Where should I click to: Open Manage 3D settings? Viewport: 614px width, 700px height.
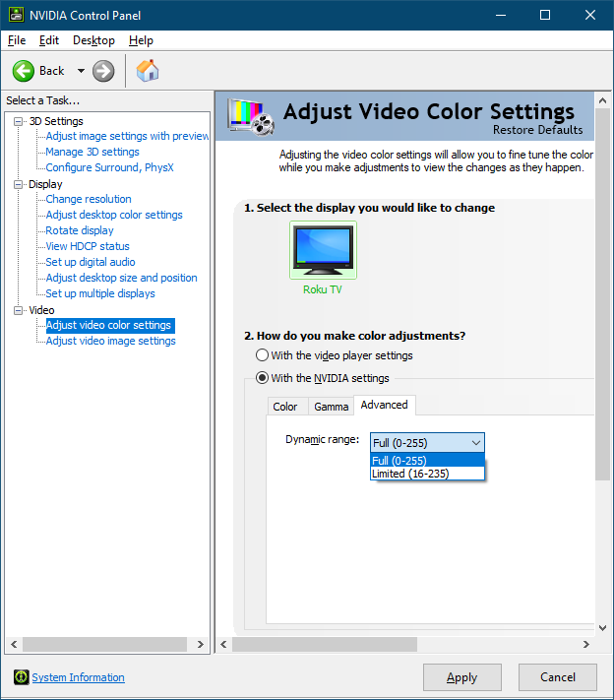(x=92, y=152)
